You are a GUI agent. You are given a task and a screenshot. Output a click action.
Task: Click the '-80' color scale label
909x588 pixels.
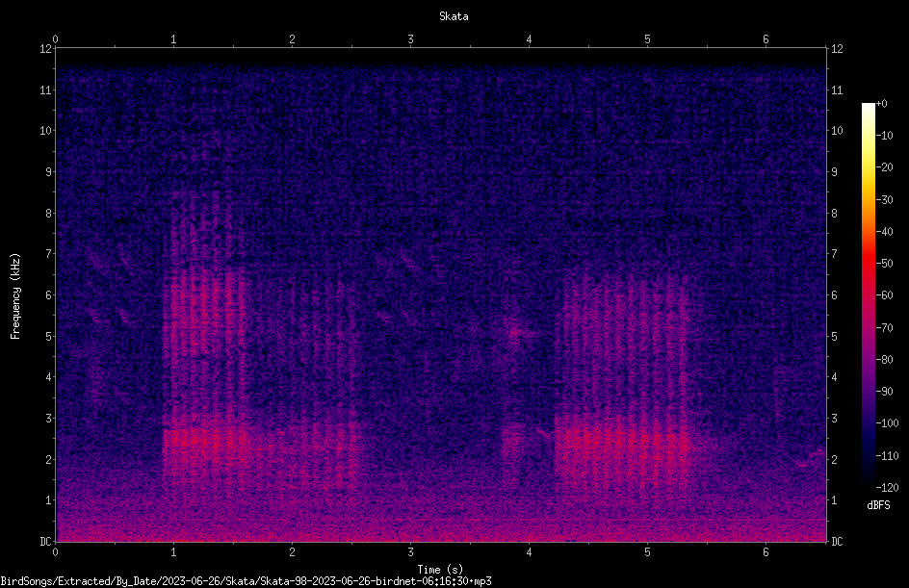(884, 360)
